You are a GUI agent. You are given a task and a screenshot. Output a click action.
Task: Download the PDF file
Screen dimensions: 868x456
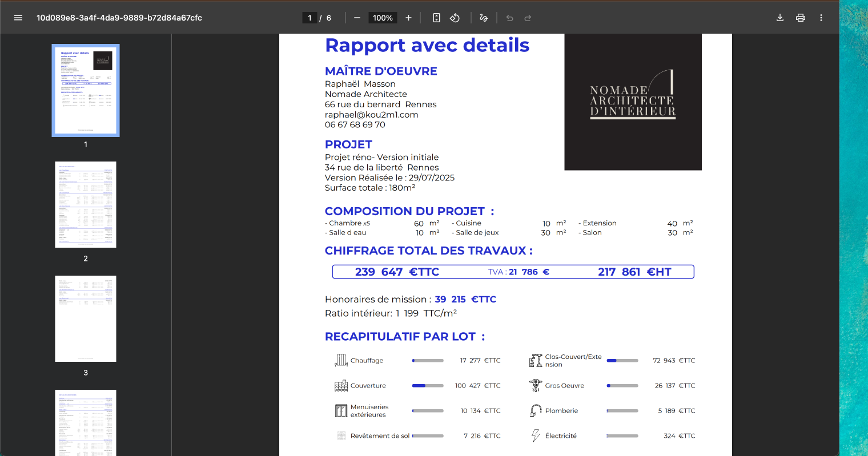tap(780, 18)
